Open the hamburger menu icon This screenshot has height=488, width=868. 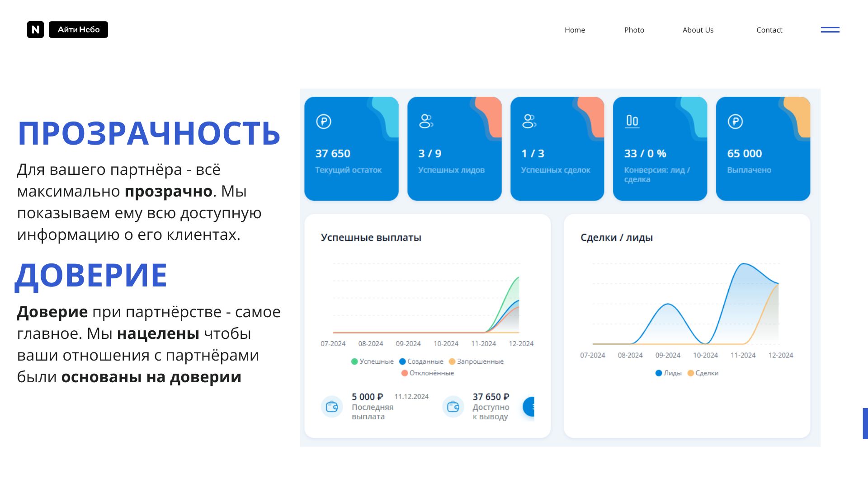830,30
